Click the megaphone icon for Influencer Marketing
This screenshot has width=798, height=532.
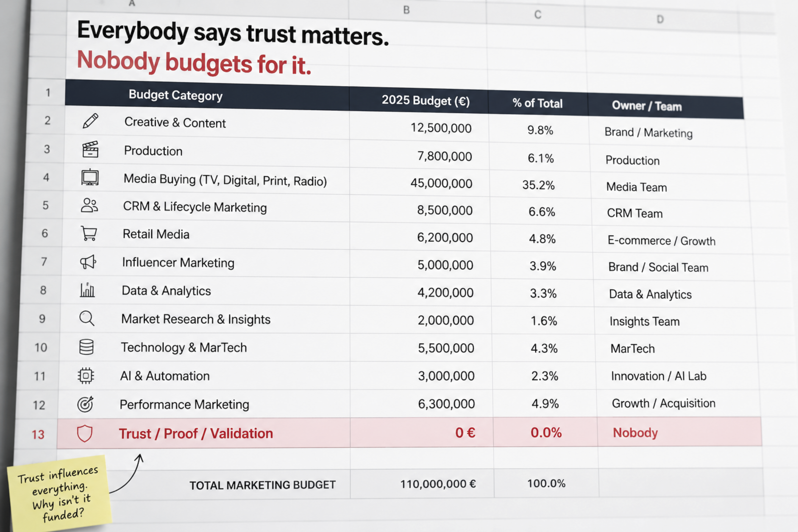[x=88, y=261]
